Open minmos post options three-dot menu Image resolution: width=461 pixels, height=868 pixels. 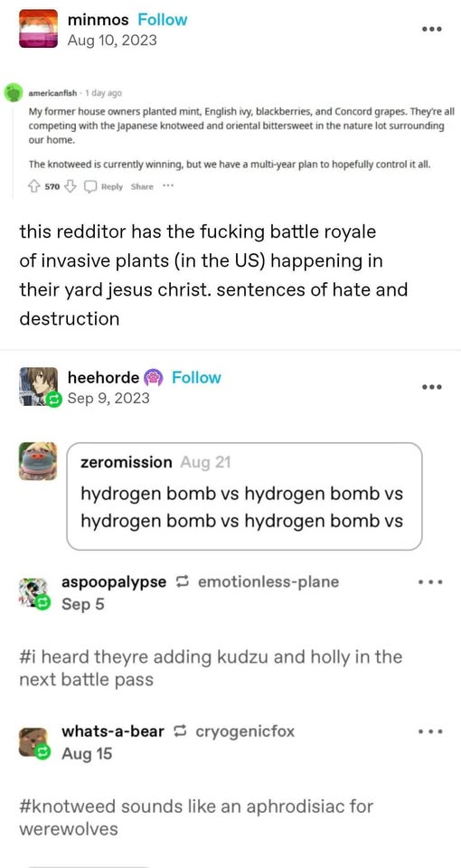point(432,29)
